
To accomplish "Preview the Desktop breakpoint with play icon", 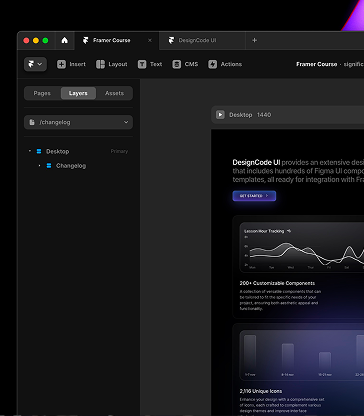I will click(x=220, y=115).
